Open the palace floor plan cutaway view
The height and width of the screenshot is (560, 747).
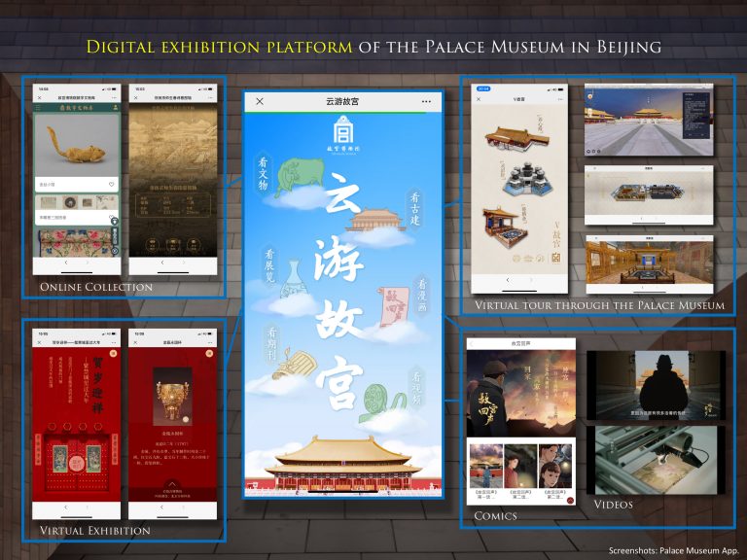click(x=649, y=195)
